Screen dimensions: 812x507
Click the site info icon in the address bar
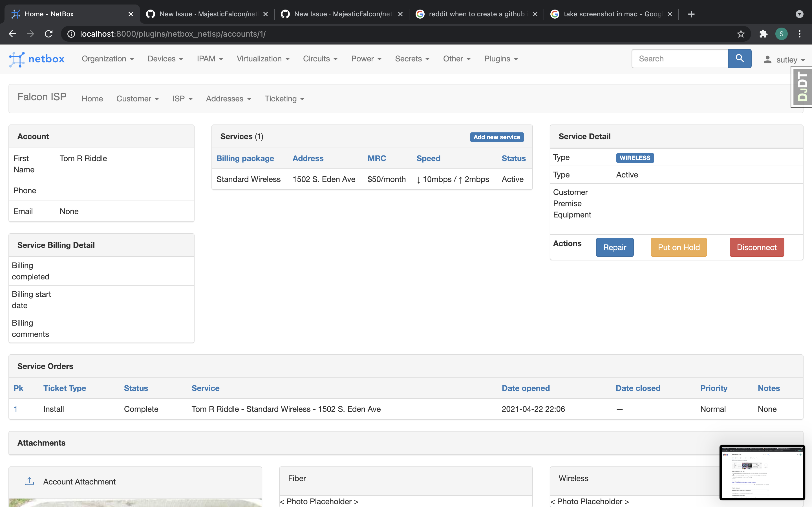(x=71, y=34)
